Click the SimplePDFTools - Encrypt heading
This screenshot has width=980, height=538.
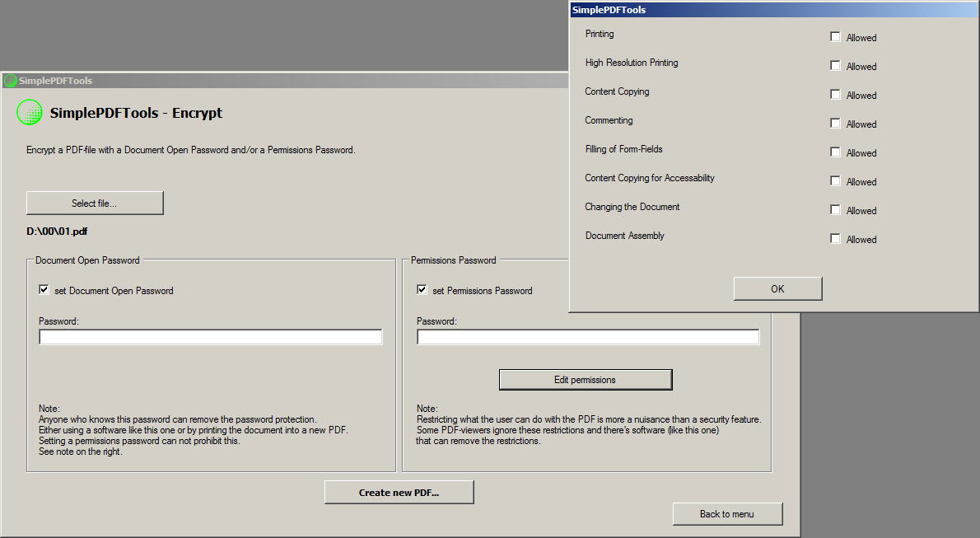click(x=136, y=113)
